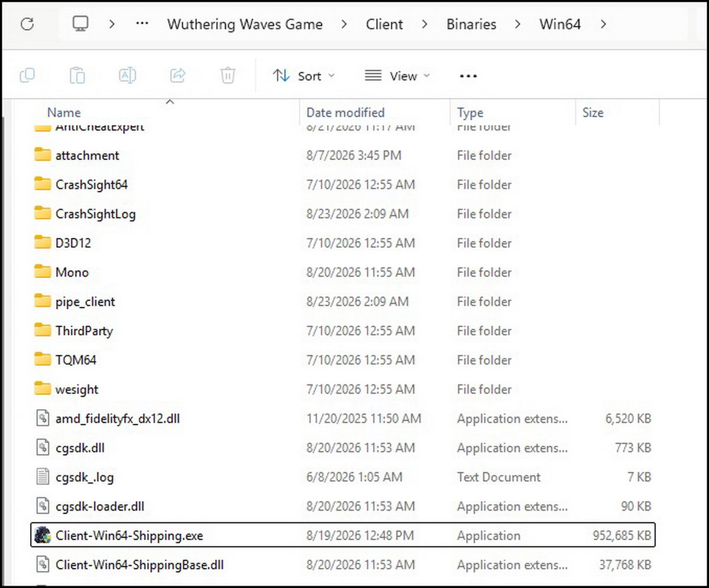Screen dimensions: 709x588
Task: Expand the chevron after Binaries breadcrumb
Action: [518, 24]
